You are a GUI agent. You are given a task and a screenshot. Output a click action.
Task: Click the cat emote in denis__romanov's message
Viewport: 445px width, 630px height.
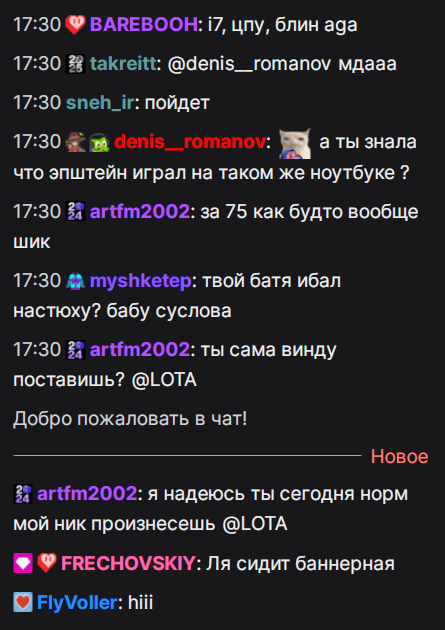pos(295,143)
